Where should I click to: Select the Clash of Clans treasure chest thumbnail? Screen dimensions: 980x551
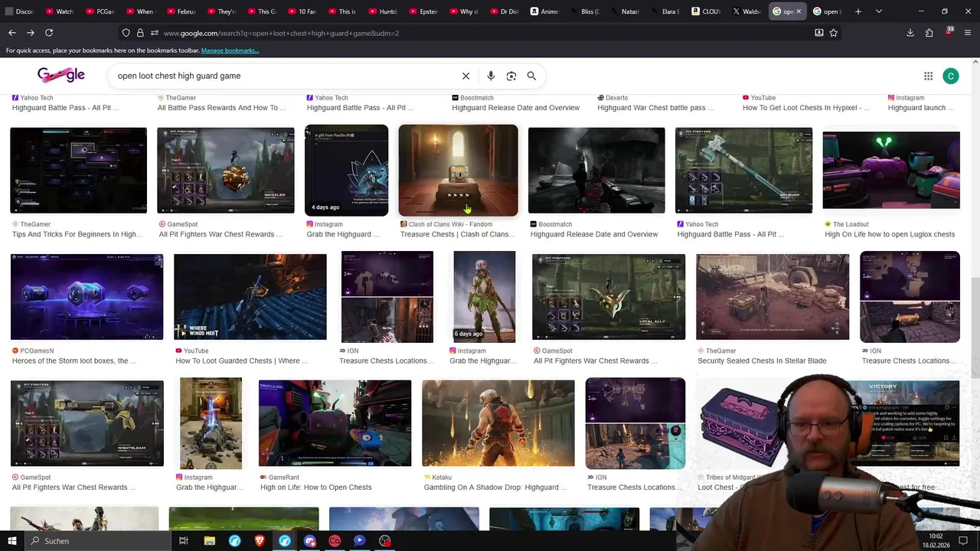(458, 171)
